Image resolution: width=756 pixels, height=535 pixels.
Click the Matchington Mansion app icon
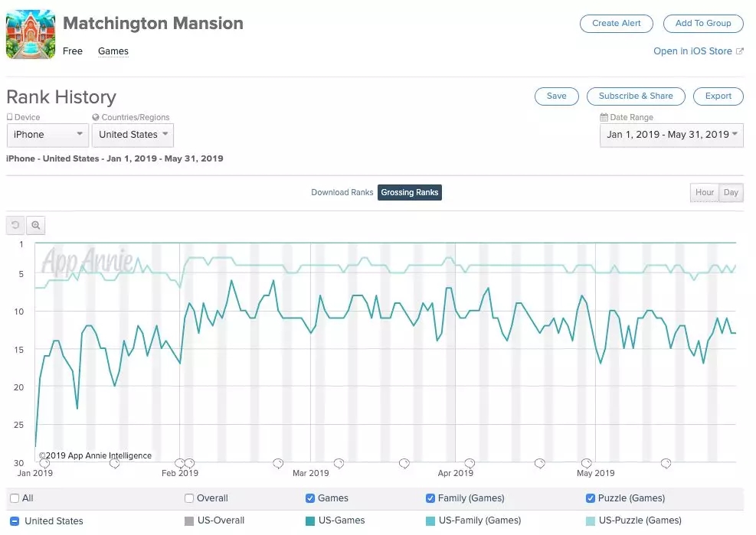click(31, 34)
